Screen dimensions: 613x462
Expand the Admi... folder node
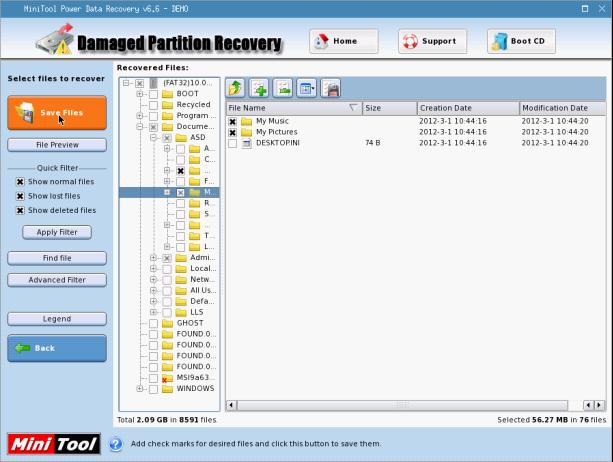(x=153, y=258)
